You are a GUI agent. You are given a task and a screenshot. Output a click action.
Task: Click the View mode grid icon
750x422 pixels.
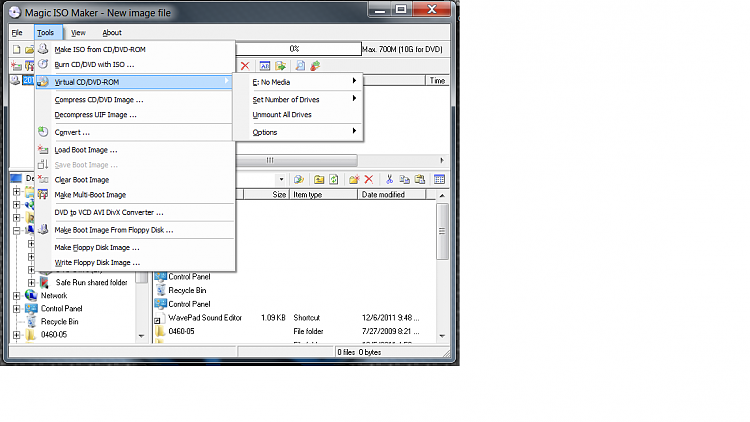point(439,179)
